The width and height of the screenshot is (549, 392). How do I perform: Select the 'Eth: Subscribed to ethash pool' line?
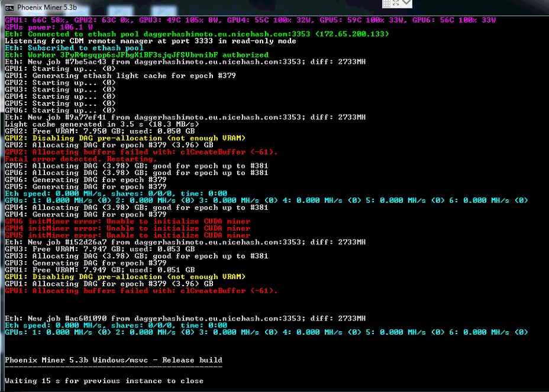pos(74,48)
